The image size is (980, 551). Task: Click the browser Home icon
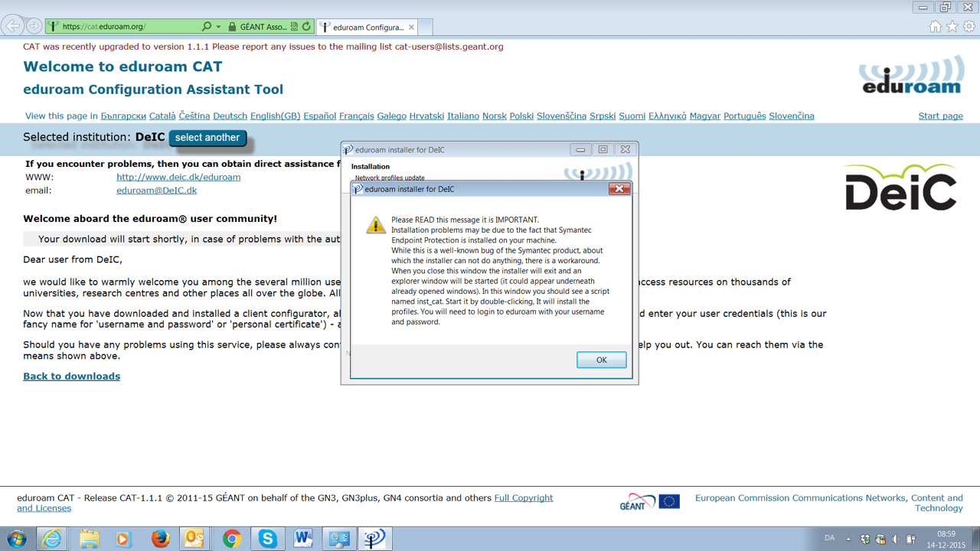tap(935, 27)
